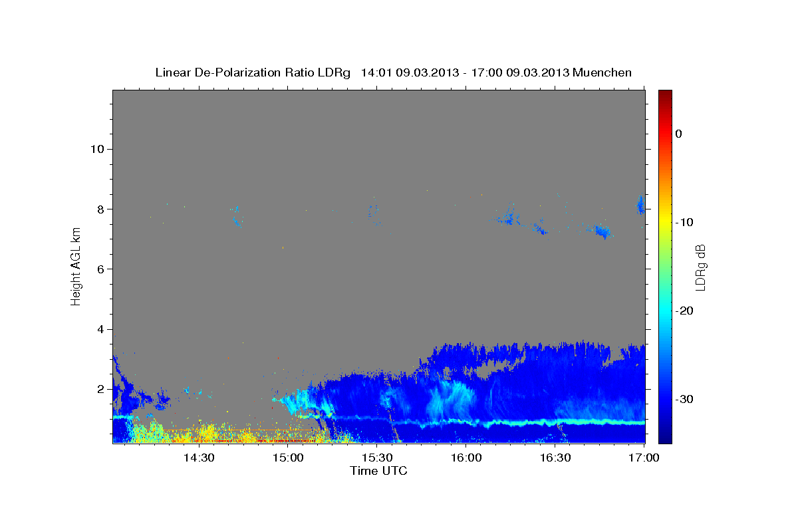The height and width of the screenshot is (532, 798).
Task: Click the height axis label 6
Action: pos(101,269)
